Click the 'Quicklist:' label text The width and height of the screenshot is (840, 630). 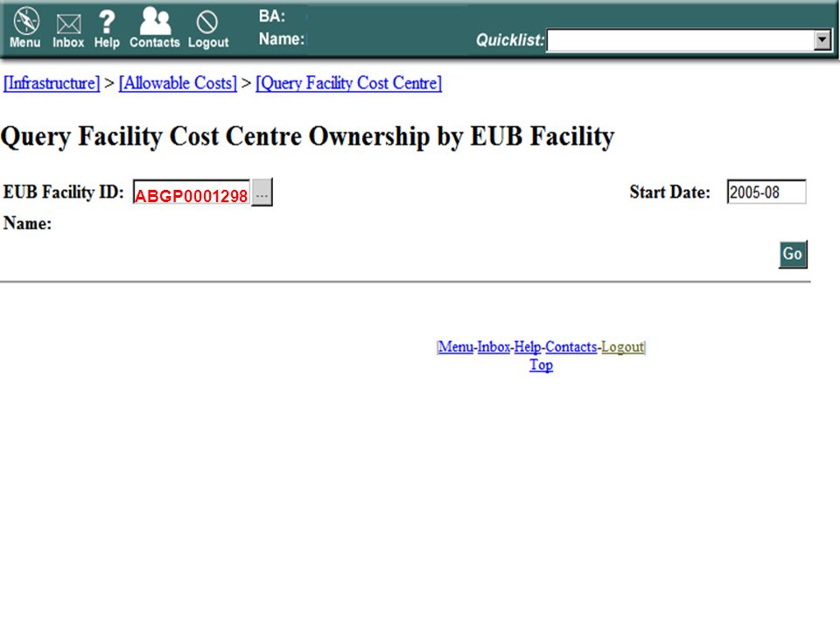click(510, 39)
